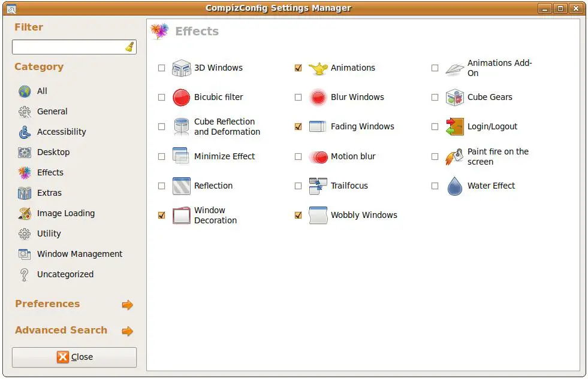Switch to the Extras category
The height and width of the screenshot is (379, 588).
point(51,193)
